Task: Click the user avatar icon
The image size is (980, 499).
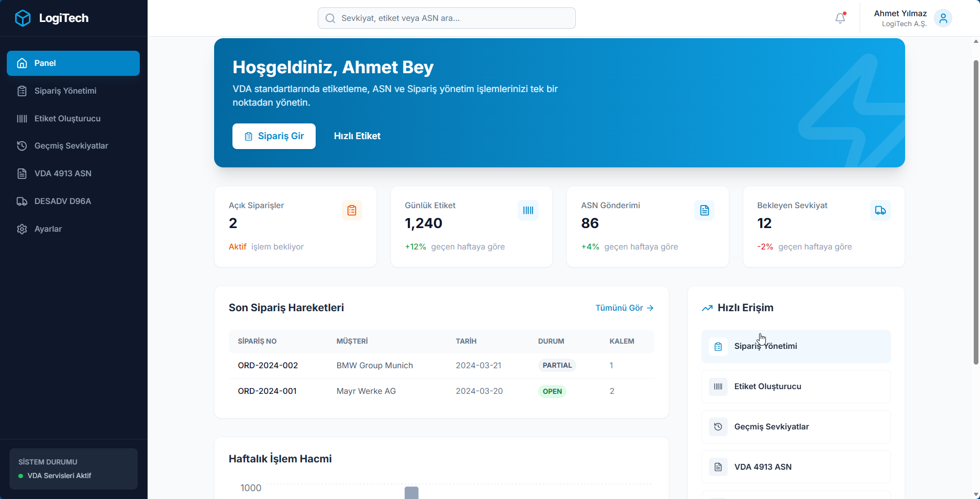Action: click(943, 18)
